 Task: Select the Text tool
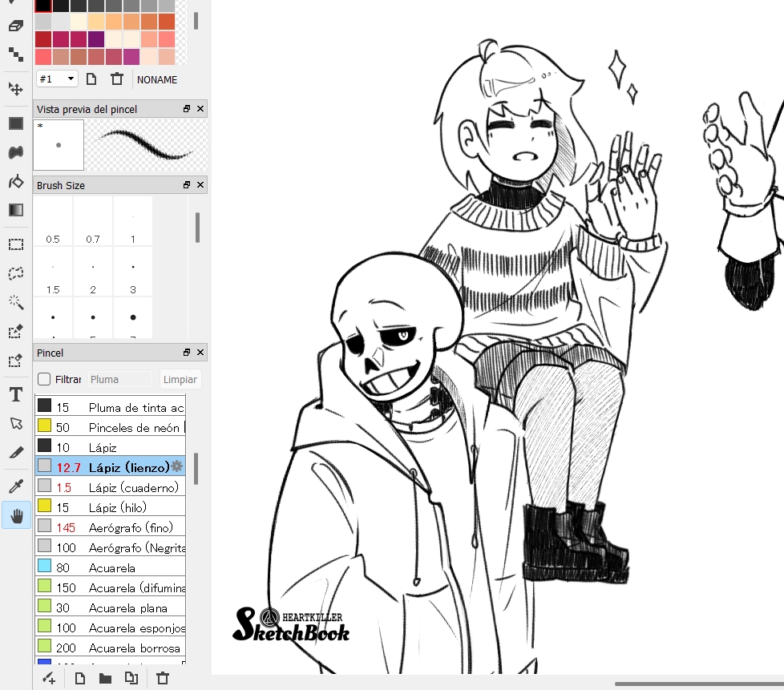pos(16,394)
